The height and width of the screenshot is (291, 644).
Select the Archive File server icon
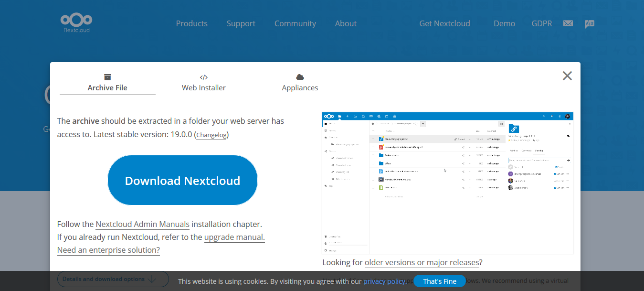(107, 76)
